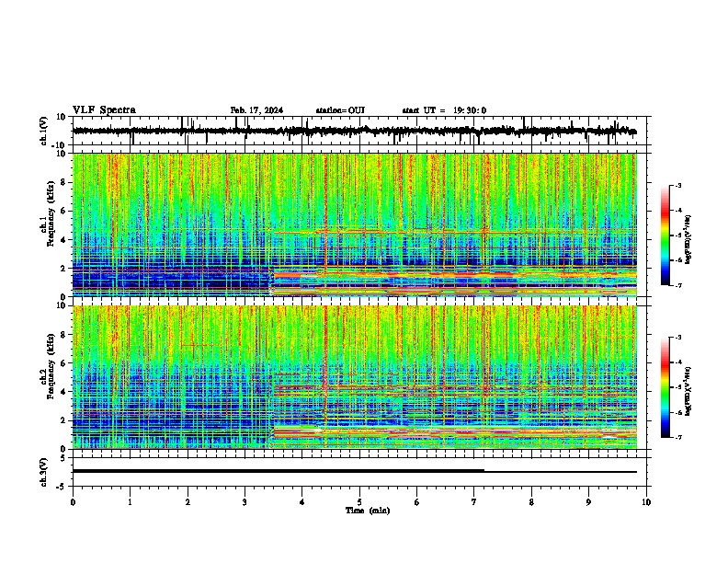Click the ch.2 spectrogram color bar
The image size is (728, 563).
[x=665, y=387]
